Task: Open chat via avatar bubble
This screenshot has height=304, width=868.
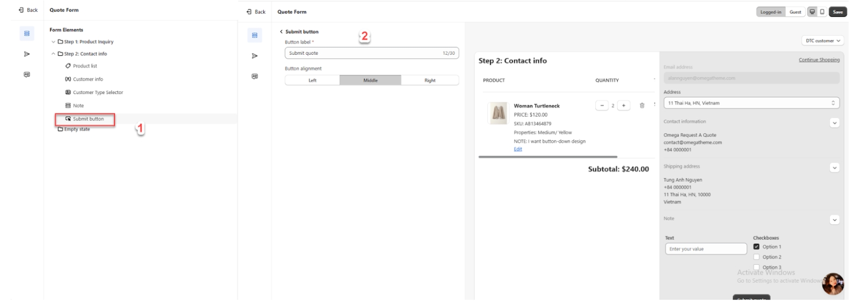Action: (833, 284)
